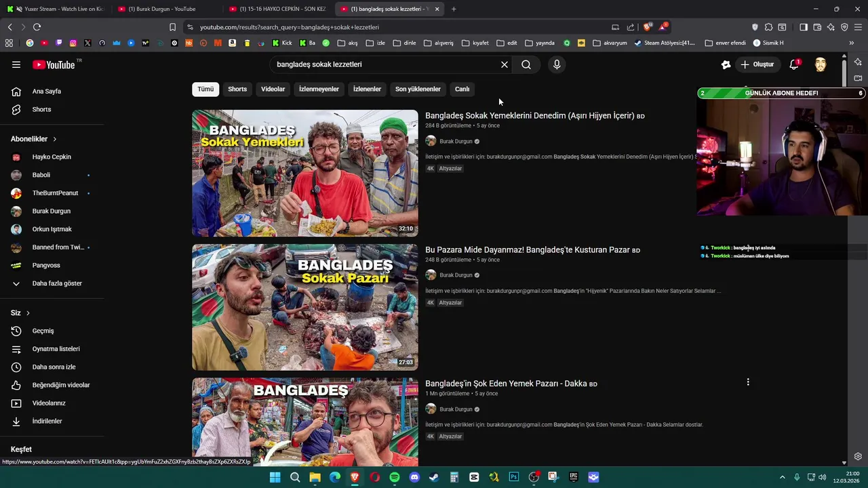Open Bangladeş Sokak Pazarı video thumbnail
The width and height of the screenshot is (868, 488).
tap(305, 307)
